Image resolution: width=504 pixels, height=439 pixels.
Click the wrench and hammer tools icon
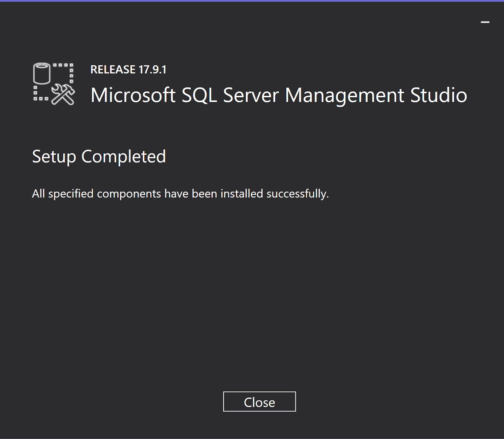(63, 94)
